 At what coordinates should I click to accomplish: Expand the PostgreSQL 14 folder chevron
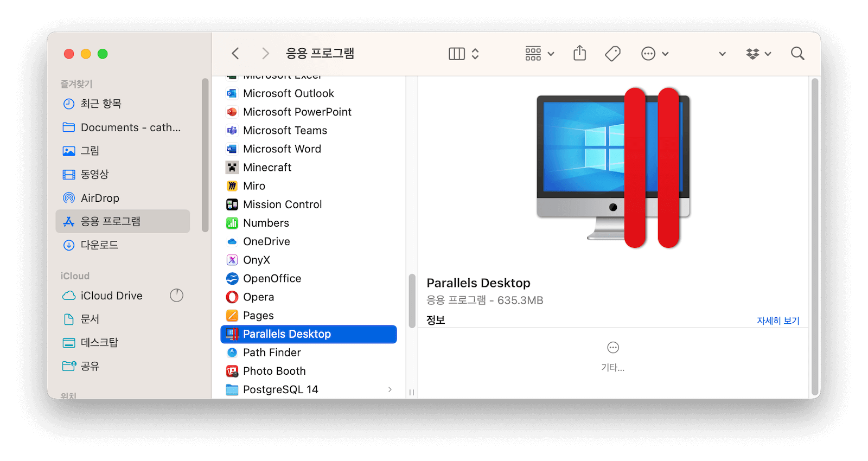point(390,389)
